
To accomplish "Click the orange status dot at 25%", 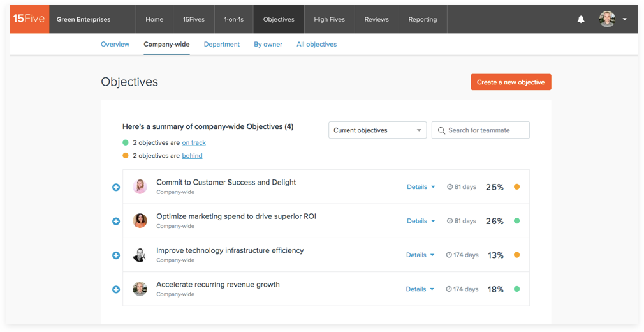I will coord(516,187).
